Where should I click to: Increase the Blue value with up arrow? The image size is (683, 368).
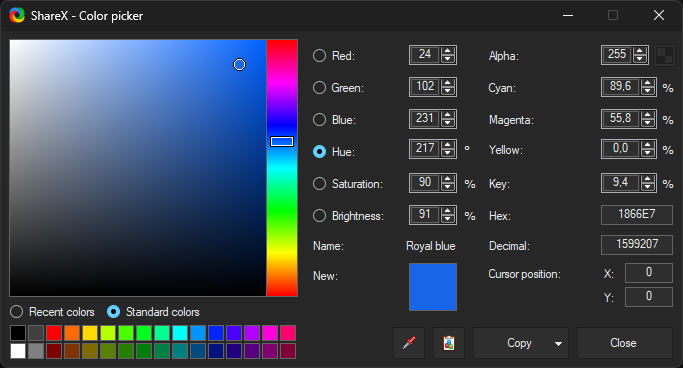click(x=448, y=115)
